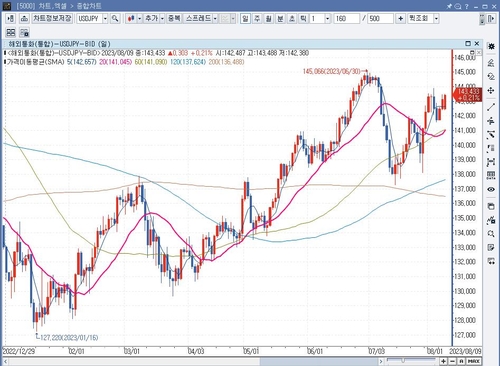Toggle the 중복 overlay button
The image size is (500, 366).
(x=174, y=19)
